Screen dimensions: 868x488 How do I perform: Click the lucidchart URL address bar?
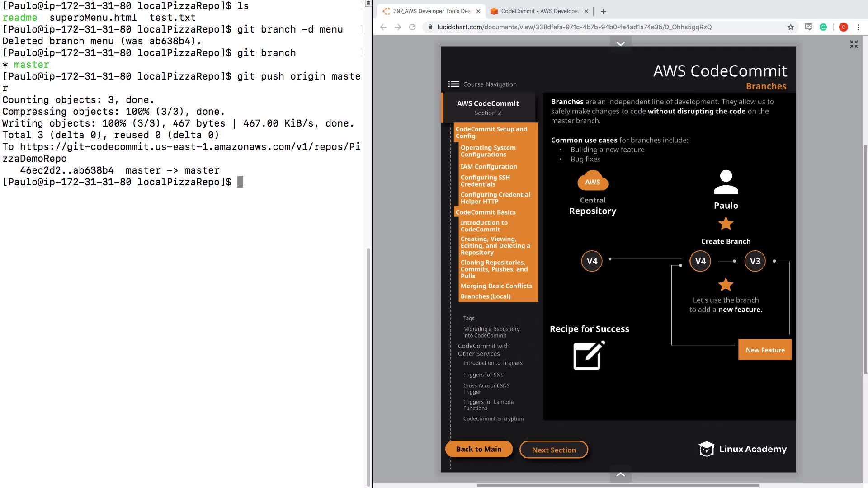coord(574,27)
